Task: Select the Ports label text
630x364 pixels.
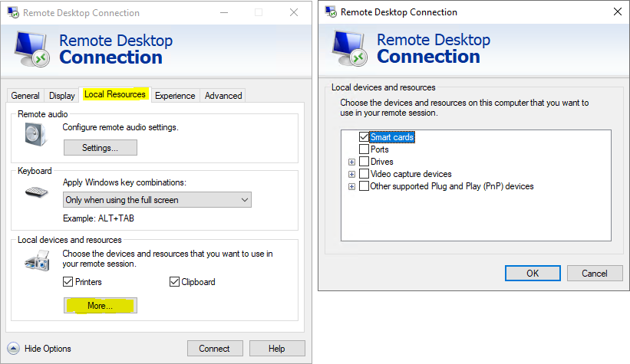Action: coord(380,149)
